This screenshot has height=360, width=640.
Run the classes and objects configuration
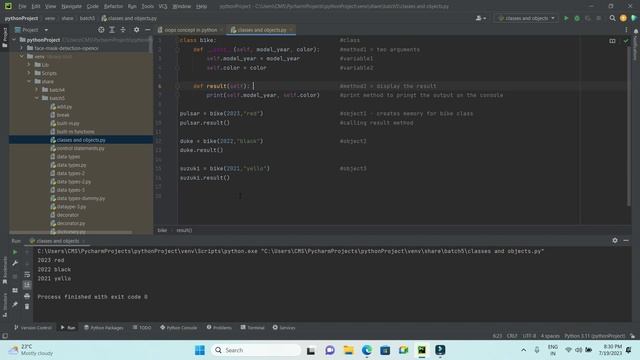pyautogui.click(x=566, y=18)
